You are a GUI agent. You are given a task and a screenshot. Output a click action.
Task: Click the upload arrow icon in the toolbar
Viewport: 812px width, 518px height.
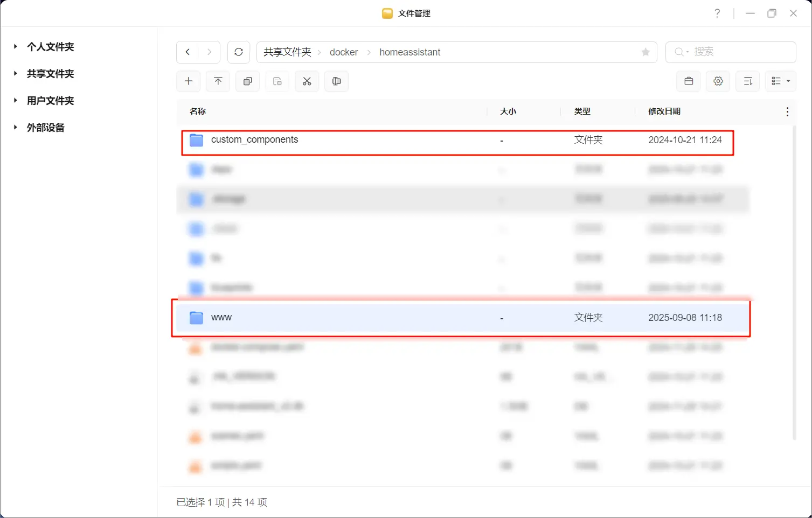218,81
